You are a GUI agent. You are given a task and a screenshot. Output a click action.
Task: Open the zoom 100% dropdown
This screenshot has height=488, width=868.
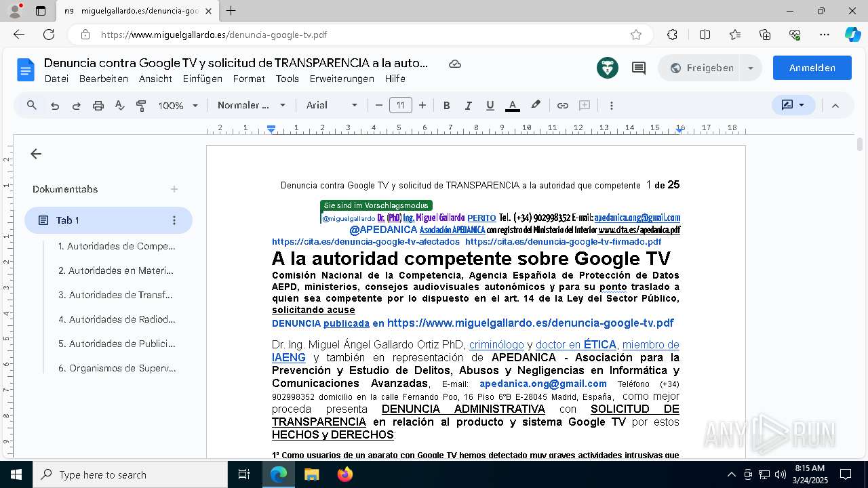[178, 106]
